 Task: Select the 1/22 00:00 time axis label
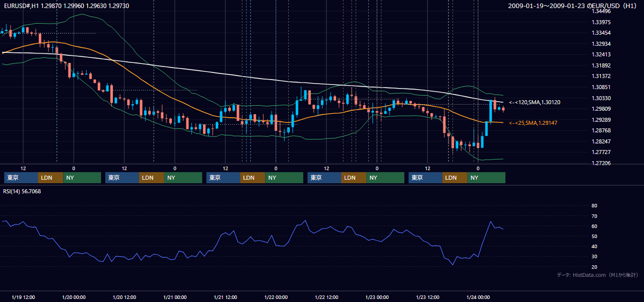point(276,297)
